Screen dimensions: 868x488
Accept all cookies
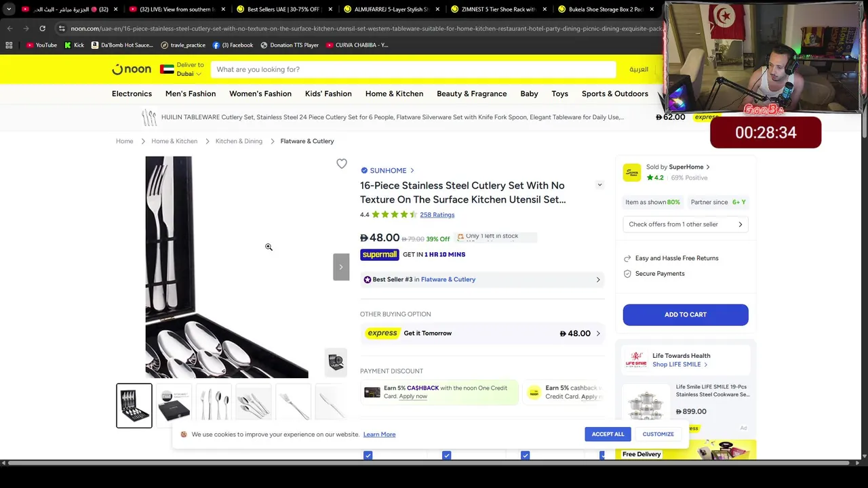[x=608, y=434]
